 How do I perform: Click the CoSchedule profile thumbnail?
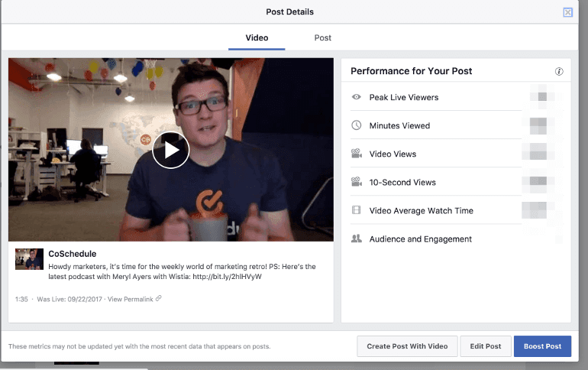click(29, 259)
